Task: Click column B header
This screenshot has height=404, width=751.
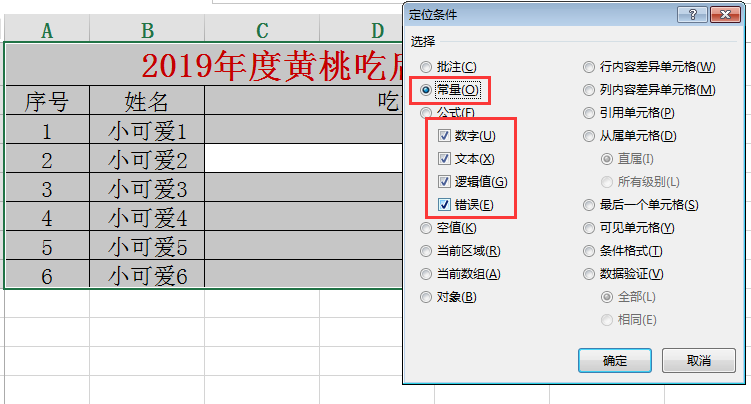Action: pyautogui.click(x=147, y=31)
